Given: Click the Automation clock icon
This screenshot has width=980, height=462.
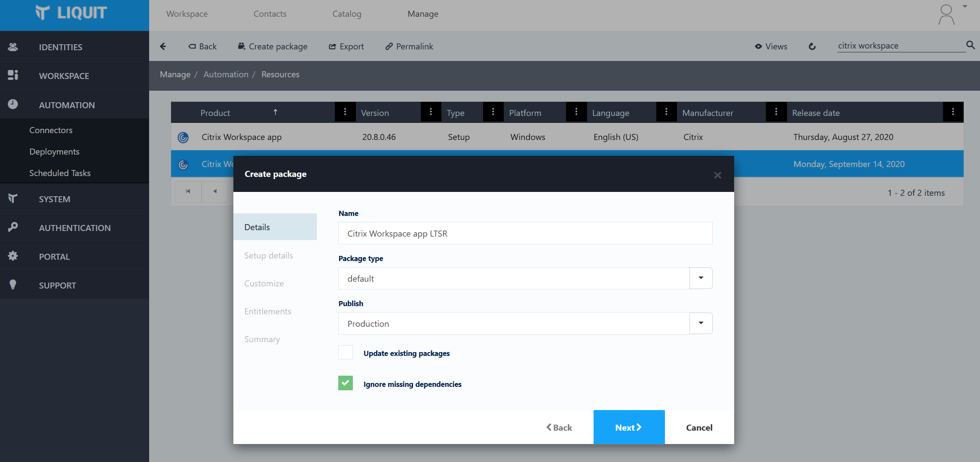Looking at the screenshot, I should (13, 104).
